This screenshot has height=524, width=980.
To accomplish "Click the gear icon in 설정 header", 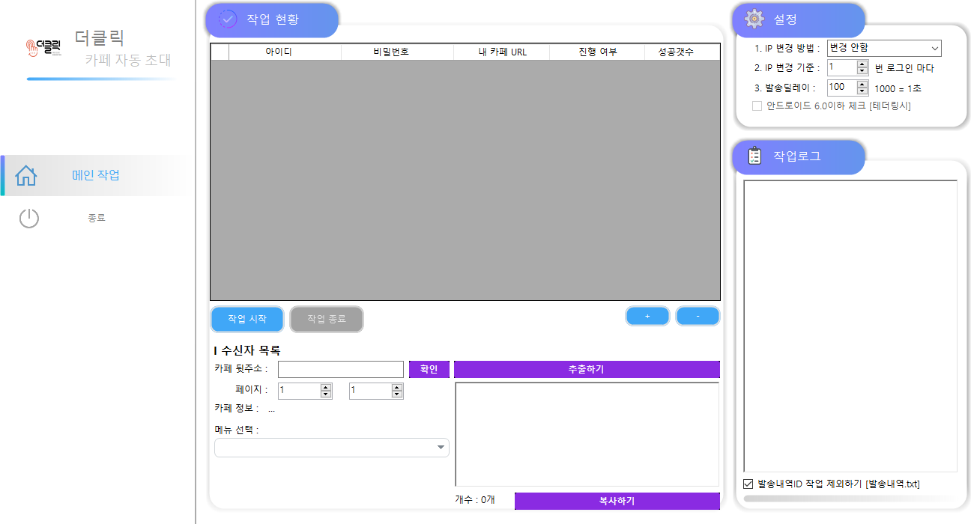I will [x=754, y=19].
